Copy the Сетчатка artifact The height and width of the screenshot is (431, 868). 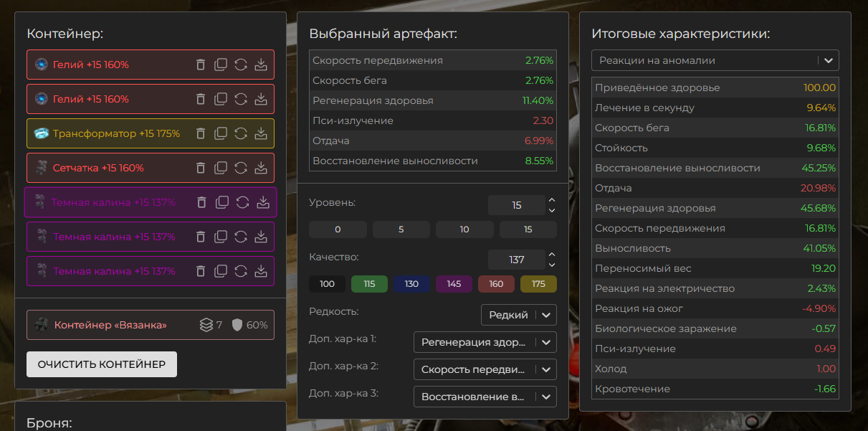[x=221, y=168]
